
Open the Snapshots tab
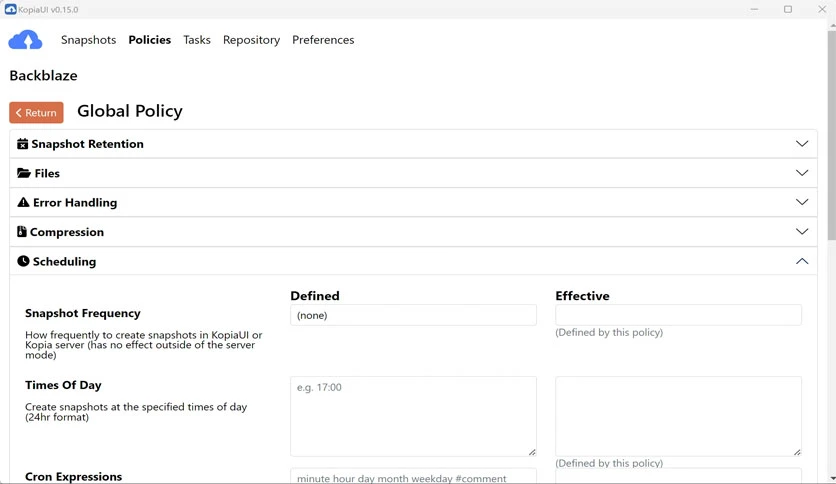tap(89, 40)
